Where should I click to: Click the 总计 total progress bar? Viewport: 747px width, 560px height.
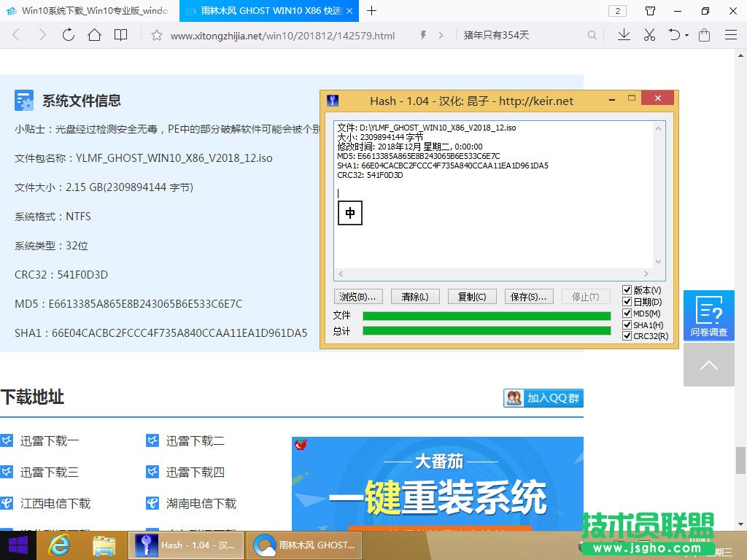pyautogui.click(x=487, y=329)
